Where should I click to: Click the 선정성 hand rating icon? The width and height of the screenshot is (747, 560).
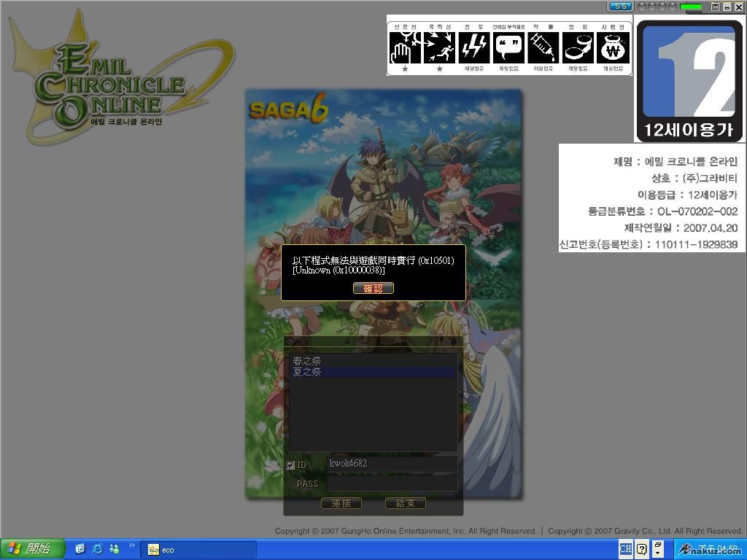(x=405, y=47)
